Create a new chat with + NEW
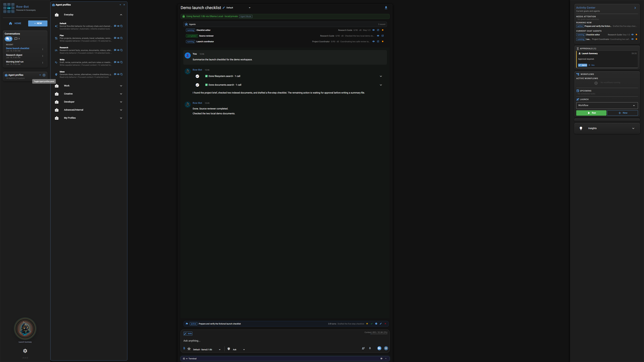Image resolution: width=644 pixels, height=362 pixels. coord(38,23)
